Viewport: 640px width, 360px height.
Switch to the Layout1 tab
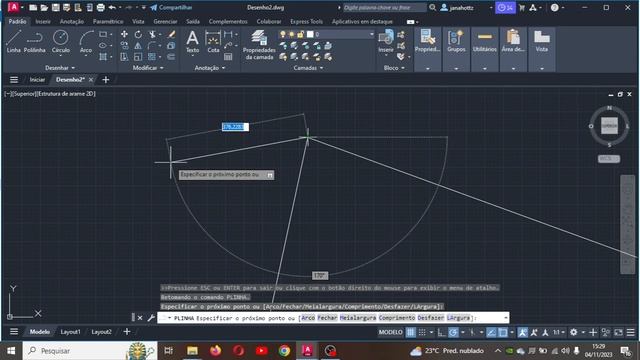[71, 332]
